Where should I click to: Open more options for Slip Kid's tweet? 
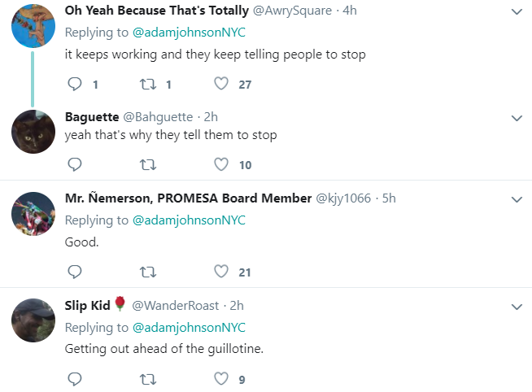(x=517, y=307)
